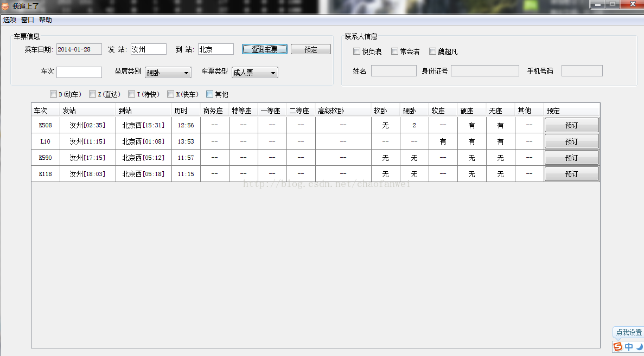Select contact 倪负浪 checkbox
Screen dimensions: 644x356
pyautogui.click(x=356, y=51)
